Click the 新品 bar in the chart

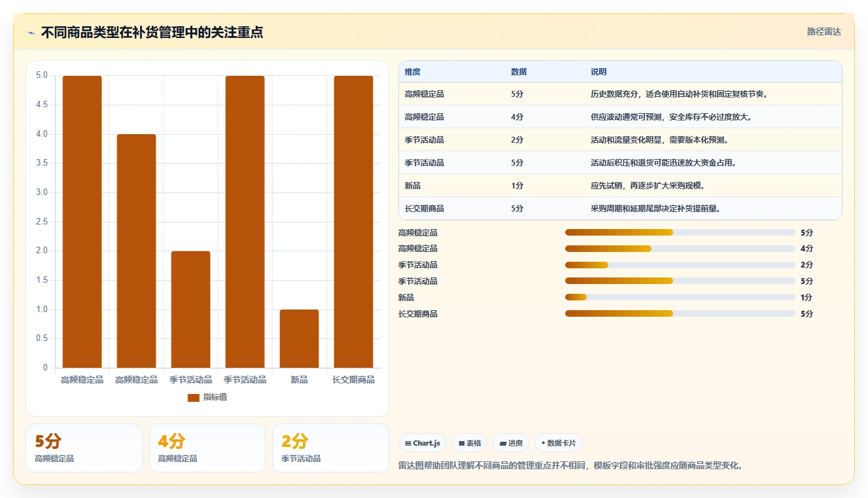pos(299,339)
